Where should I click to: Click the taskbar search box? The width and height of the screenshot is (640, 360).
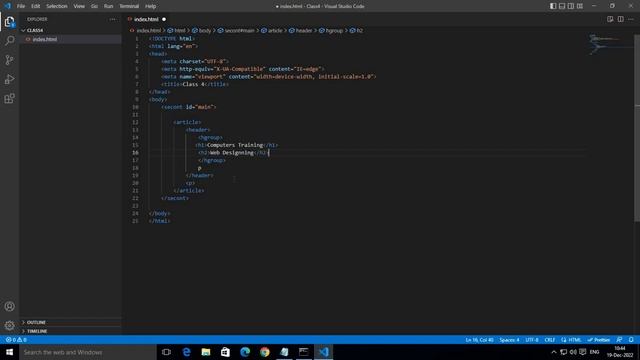coord(87,352)
